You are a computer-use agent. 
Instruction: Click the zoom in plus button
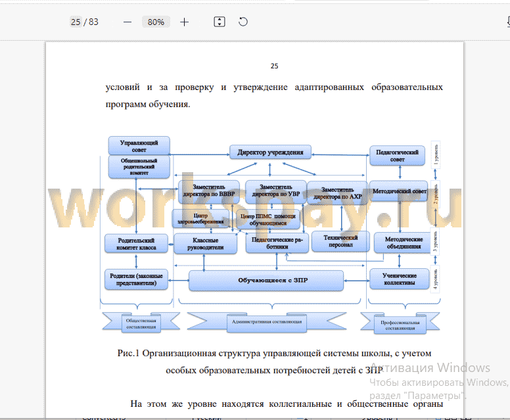[x=185, y=22]
